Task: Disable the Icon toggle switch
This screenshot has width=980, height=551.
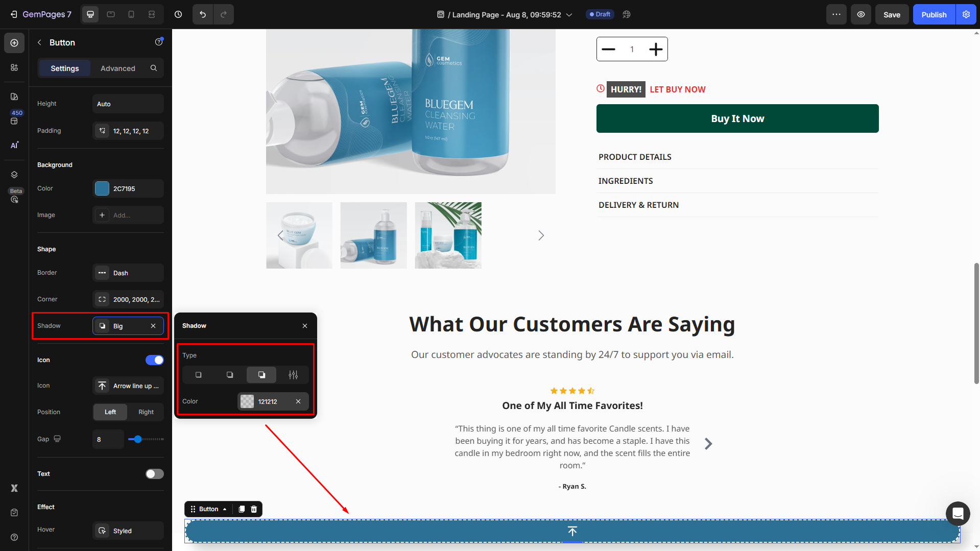Action: pos(154,360)
